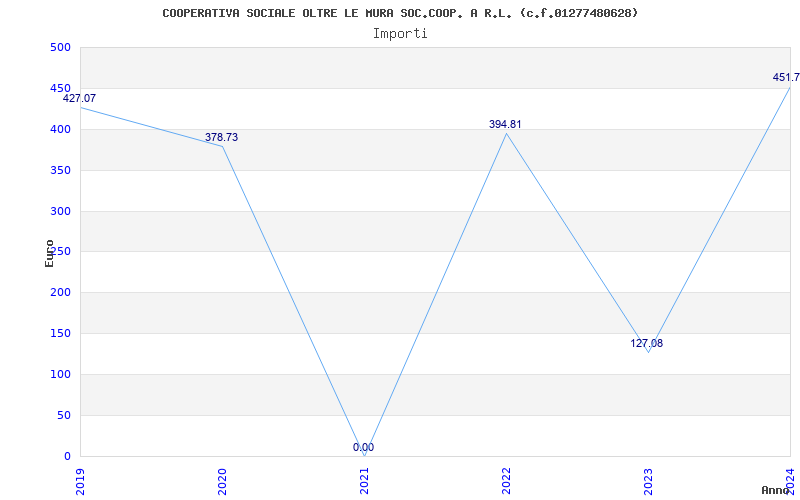Select the 2023 year tick label
Image resolution: width=800 pixels, height=500 pixels.
click(x=648, y=481)
